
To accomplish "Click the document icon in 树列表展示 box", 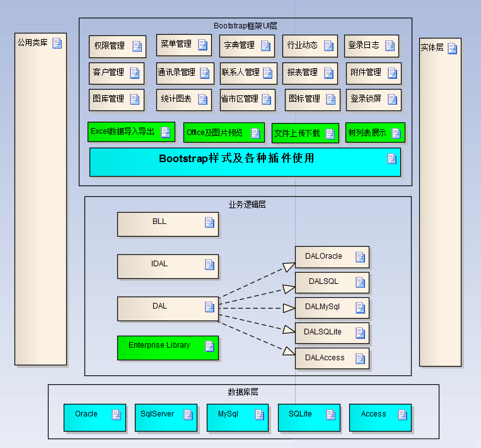I will 397,134.
